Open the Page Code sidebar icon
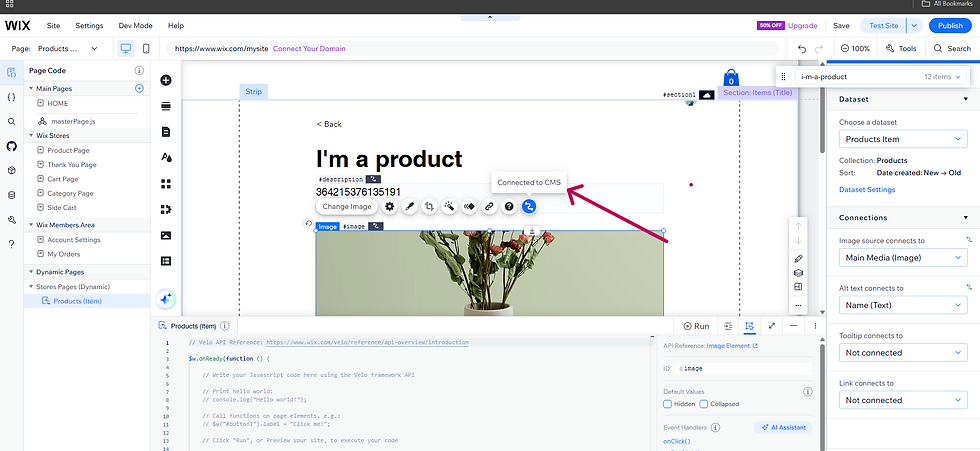The width and height of the screenshot is (980, 451). click(x=11, y=72)
